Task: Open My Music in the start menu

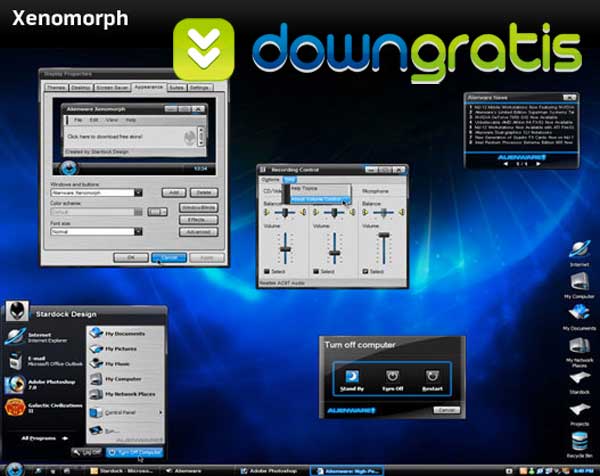Action: (125, 364)
